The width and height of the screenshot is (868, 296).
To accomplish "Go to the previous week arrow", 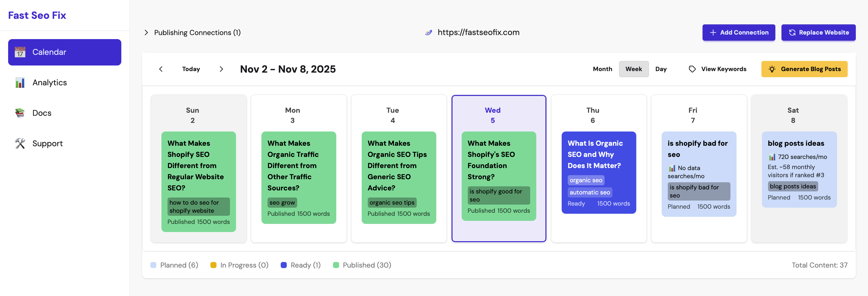I will 161,69.
